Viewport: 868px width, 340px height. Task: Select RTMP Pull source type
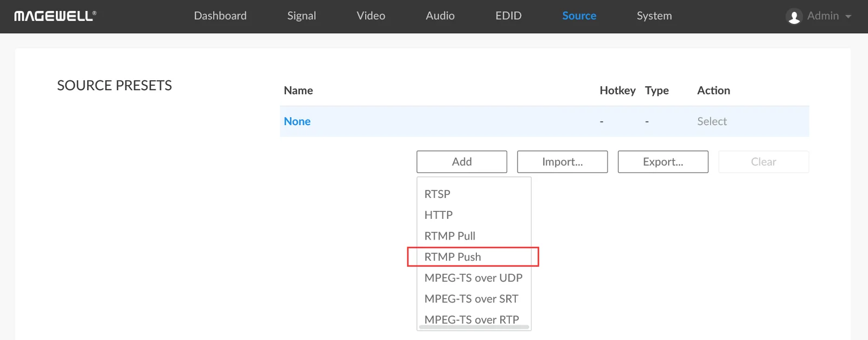pyautogui.click(x=450, y=236)
